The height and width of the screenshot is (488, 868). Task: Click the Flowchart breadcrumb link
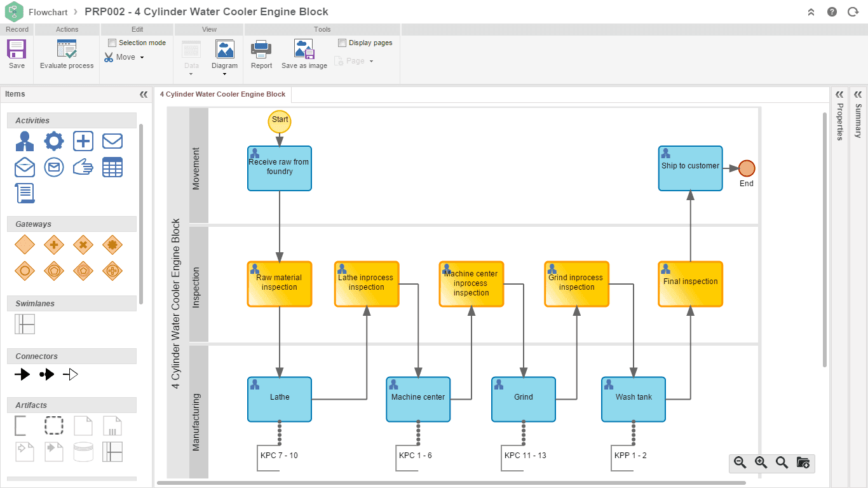tap(48, 12)
